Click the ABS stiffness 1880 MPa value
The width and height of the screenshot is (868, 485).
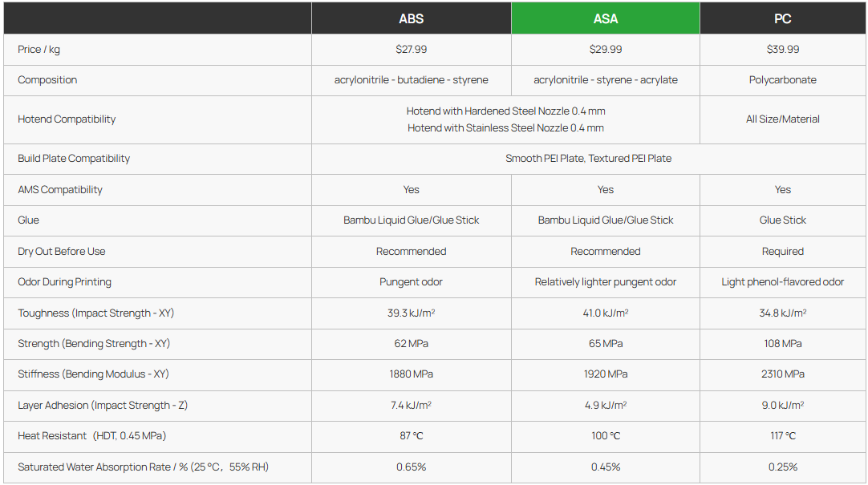[x=412, y=374]
